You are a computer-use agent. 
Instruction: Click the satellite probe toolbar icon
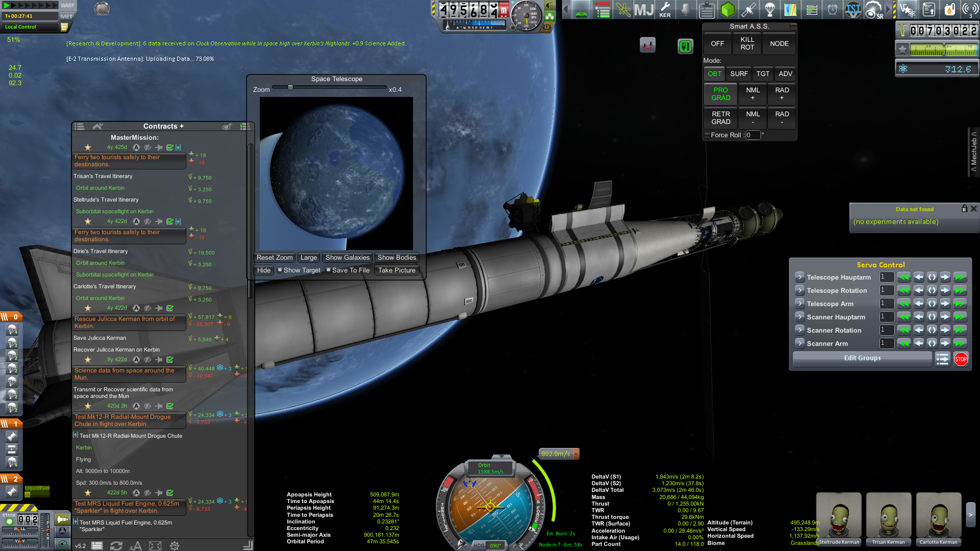pos(748,10)
